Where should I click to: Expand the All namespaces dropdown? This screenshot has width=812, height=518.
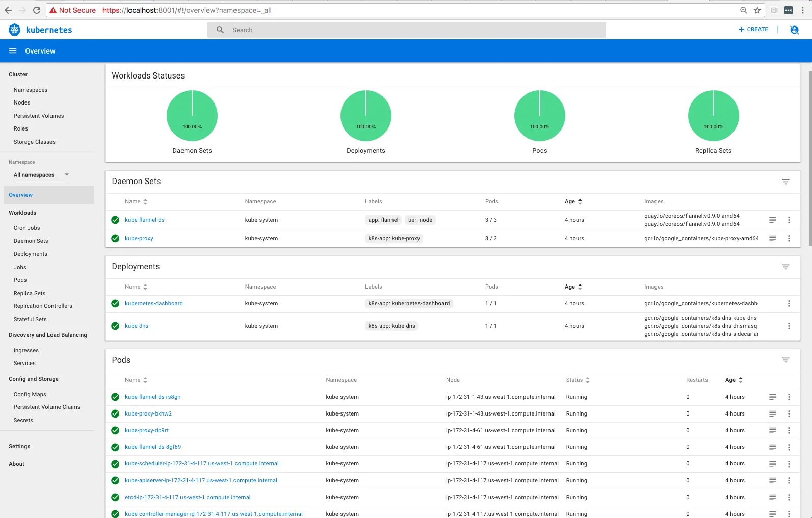41,175
